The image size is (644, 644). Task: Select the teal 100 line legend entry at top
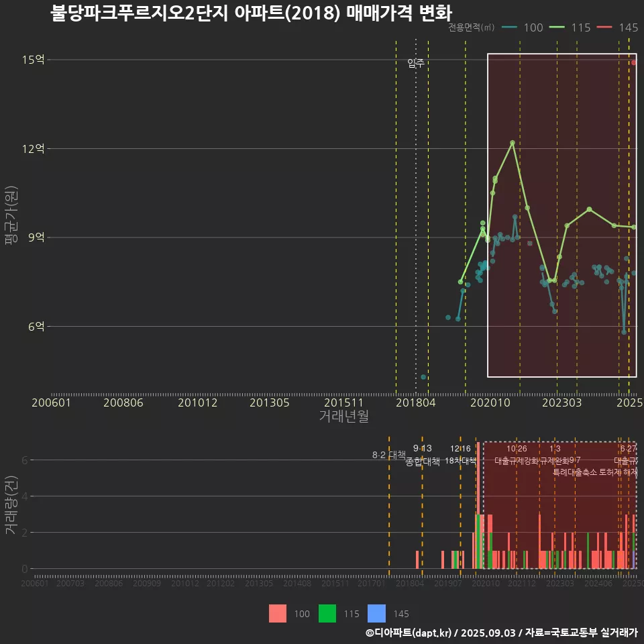(523, 28)
